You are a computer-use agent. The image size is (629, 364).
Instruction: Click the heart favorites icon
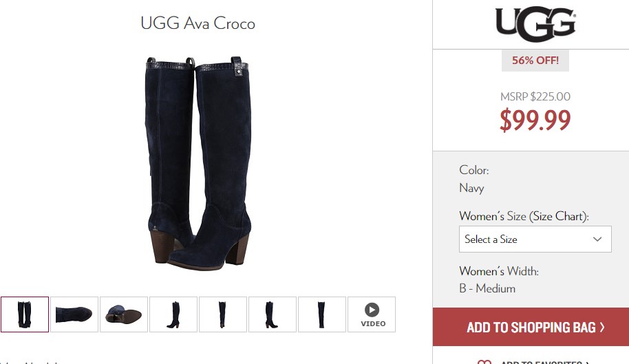(x=484, y=362)
